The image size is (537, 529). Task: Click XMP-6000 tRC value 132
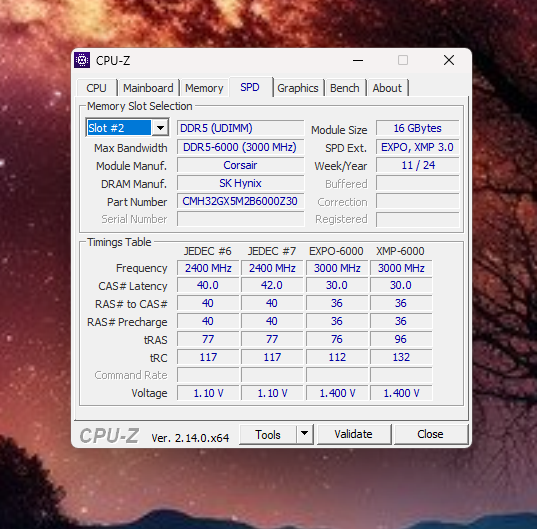(401, 357)
